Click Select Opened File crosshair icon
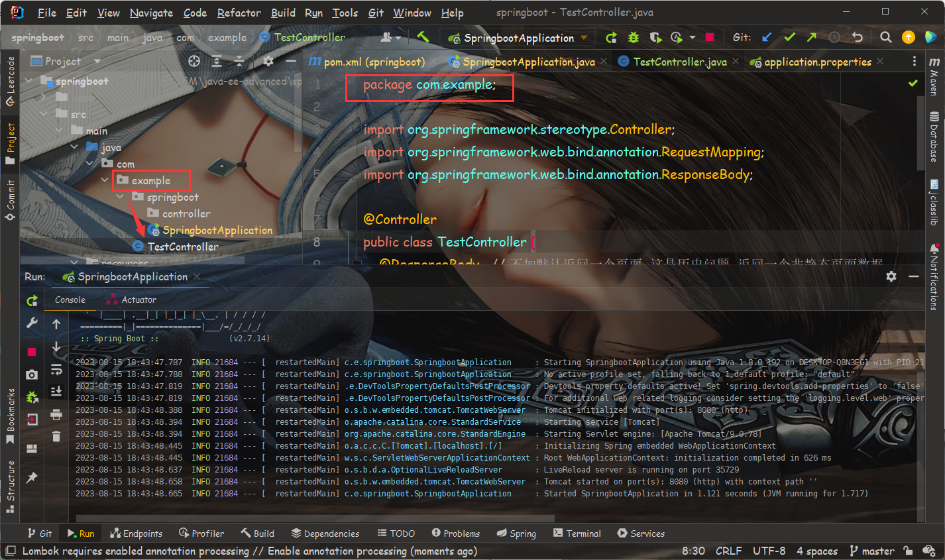Image resolution: width=945 pixels, height=560 pixels. [194, 61]
